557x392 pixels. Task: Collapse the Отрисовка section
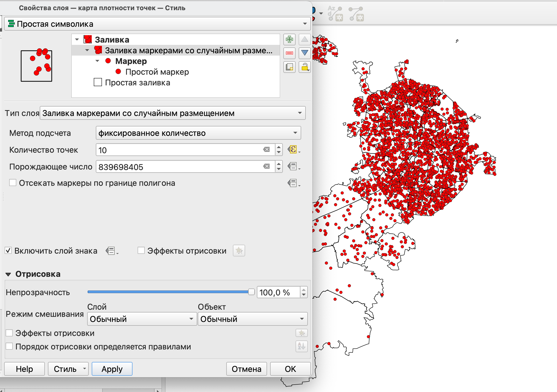tap(8, 274)
